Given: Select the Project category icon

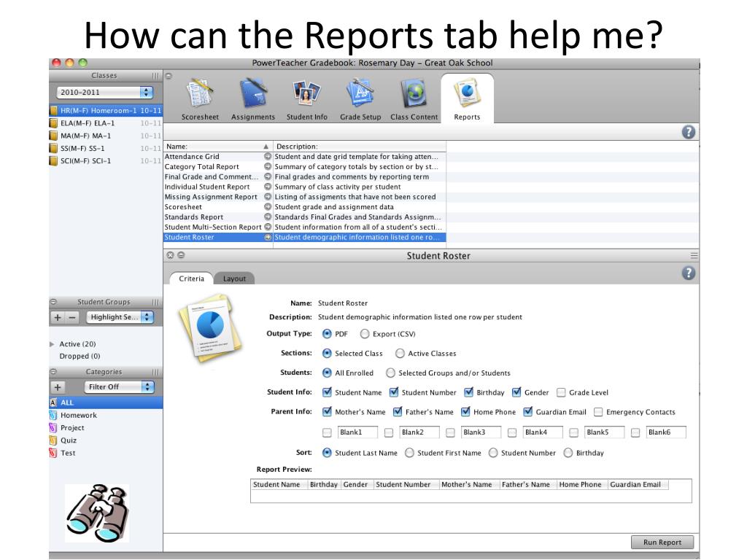Looking at the screenshot, I should click(53, 427).
